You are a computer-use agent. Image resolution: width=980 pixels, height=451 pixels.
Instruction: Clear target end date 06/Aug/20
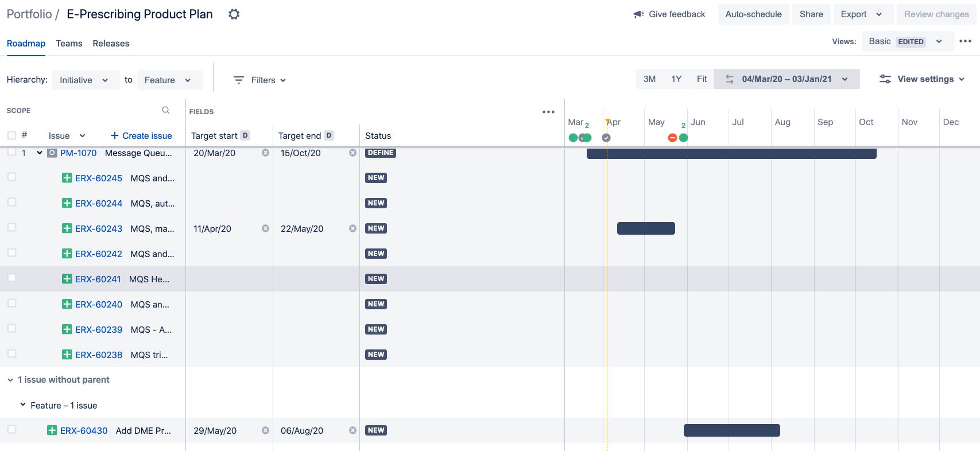[353, 430]
